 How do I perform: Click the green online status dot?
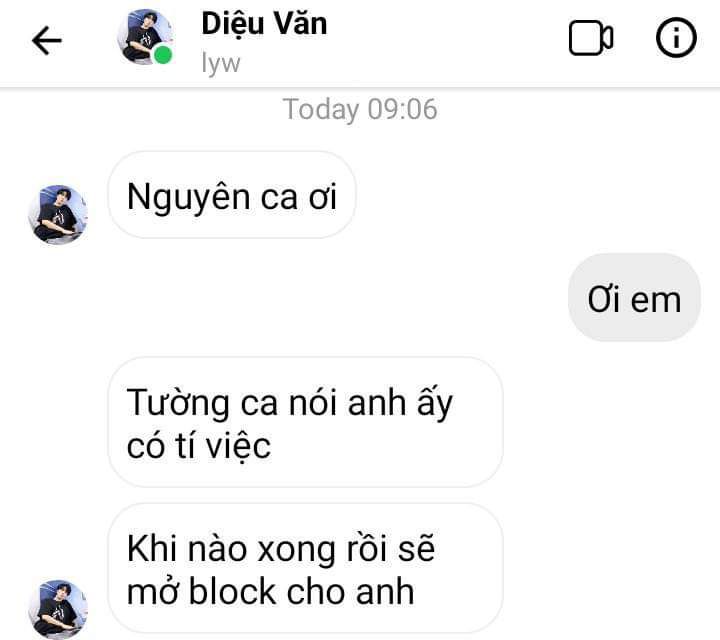point(163,55)
